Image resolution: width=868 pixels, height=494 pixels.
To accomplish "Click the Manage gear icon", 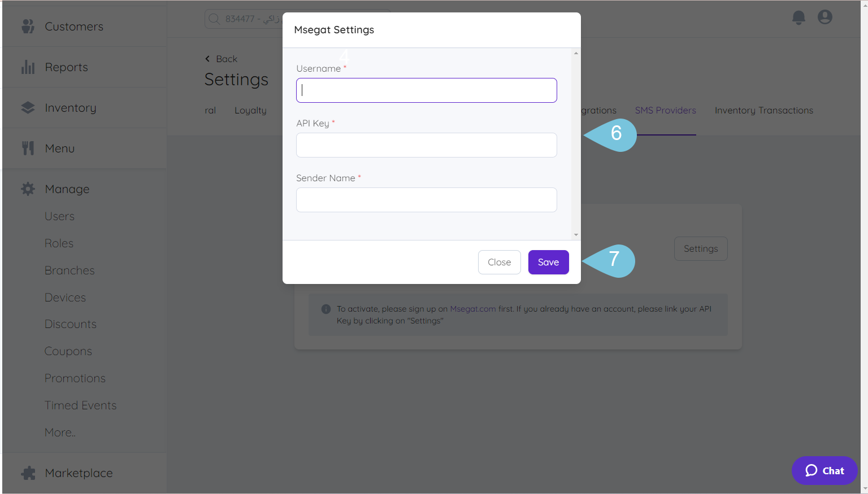I will 28,189.
